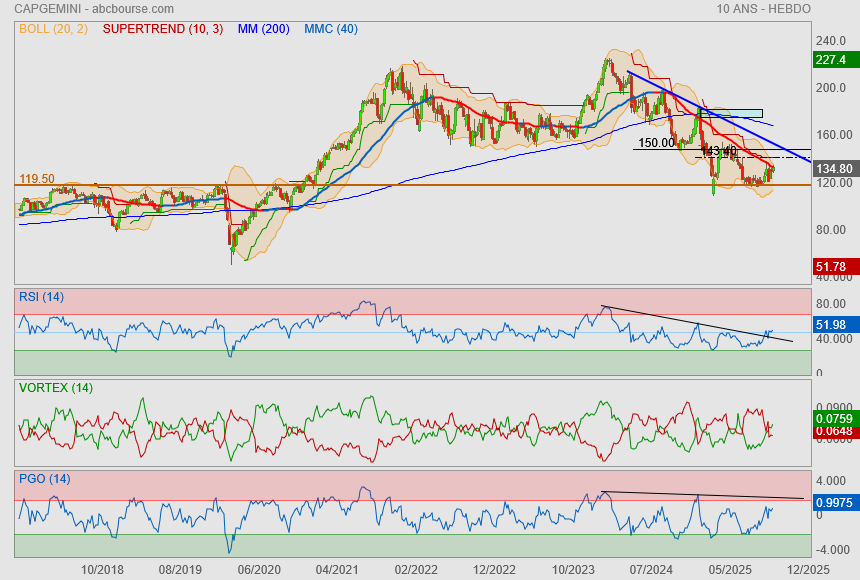Click the CAPGEMINI - abcbourse.com chart title

coord(87,9)
